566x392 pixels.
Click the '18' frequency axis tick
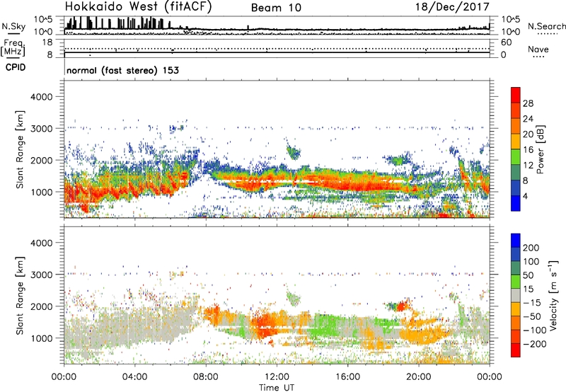47,42
